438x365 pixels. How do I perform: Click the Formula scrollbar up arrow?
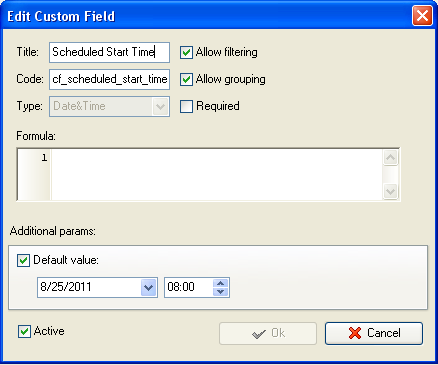coord(390,157)
